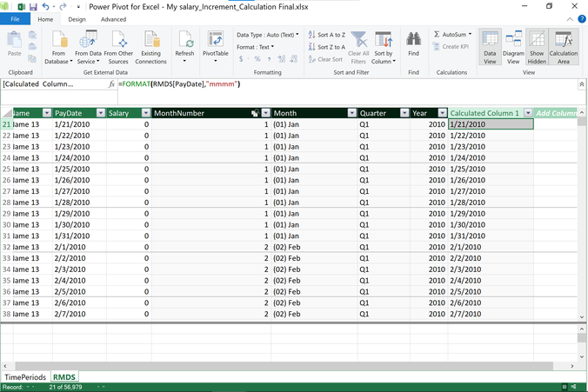Increase decimal places icon

click(x=282, y=59)
